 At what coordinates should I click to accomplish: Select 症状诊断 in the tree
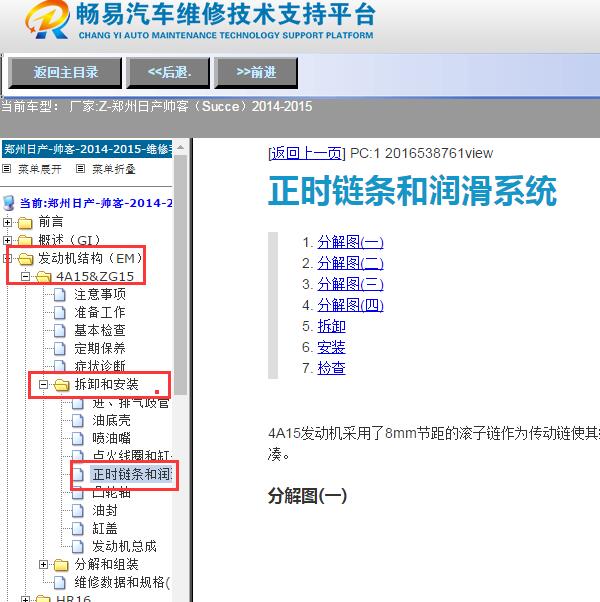(100, 366)
